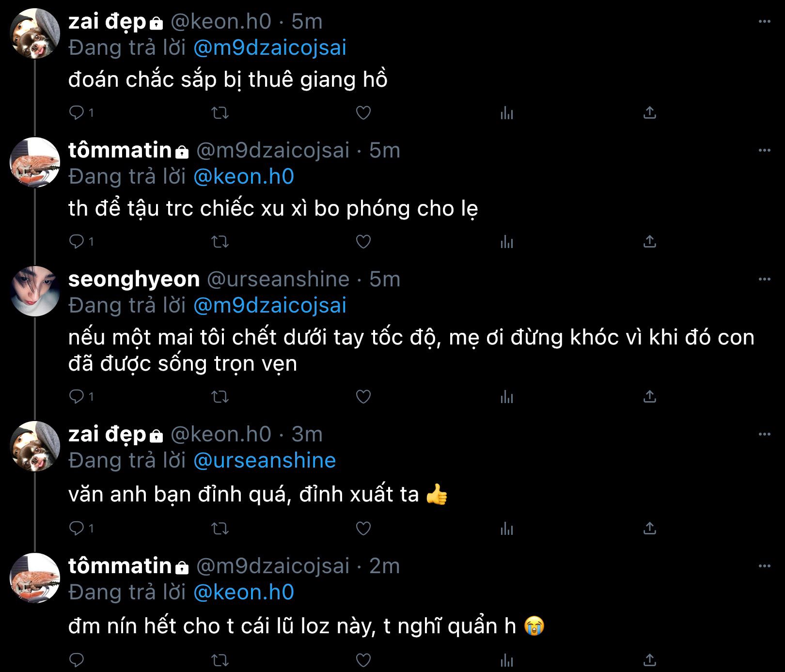Image resolution: width=785 pixels, height=672 pixels.
Task: Retweet seonghyeon's tweet
Action: (x=220, y=397)
